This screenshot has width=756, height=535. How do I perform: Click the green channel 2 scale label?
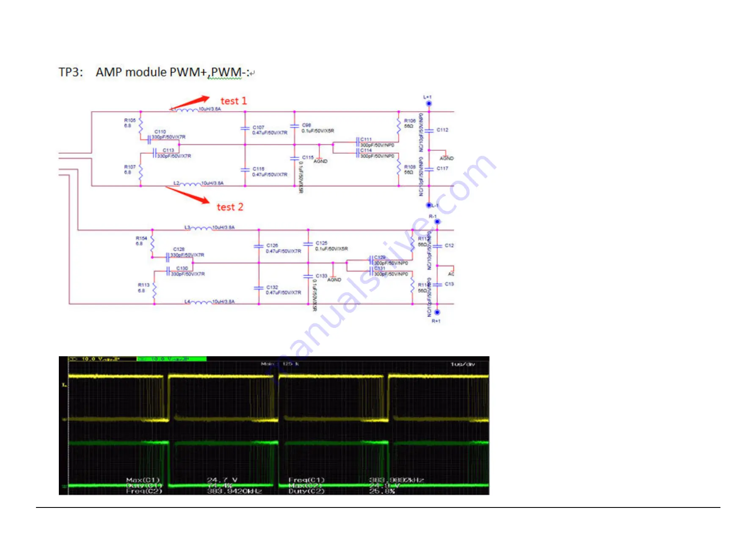point(171,359)
